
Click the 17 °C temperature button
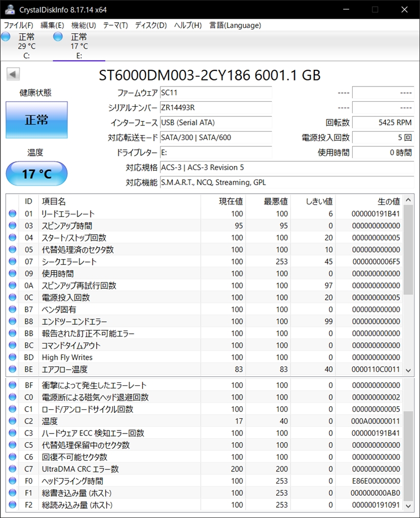pyautogui.click(x=36, y=174)
